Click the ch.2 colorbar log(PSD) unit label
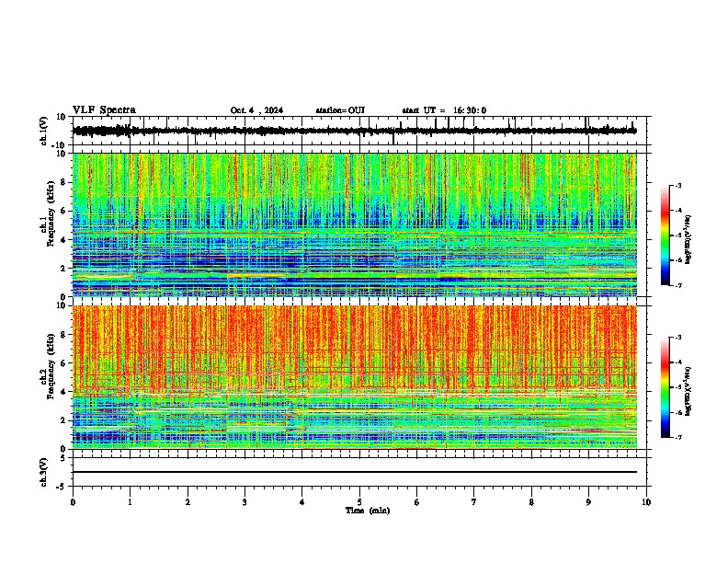This screenshot has width=728, height=563. pos(688,391)
